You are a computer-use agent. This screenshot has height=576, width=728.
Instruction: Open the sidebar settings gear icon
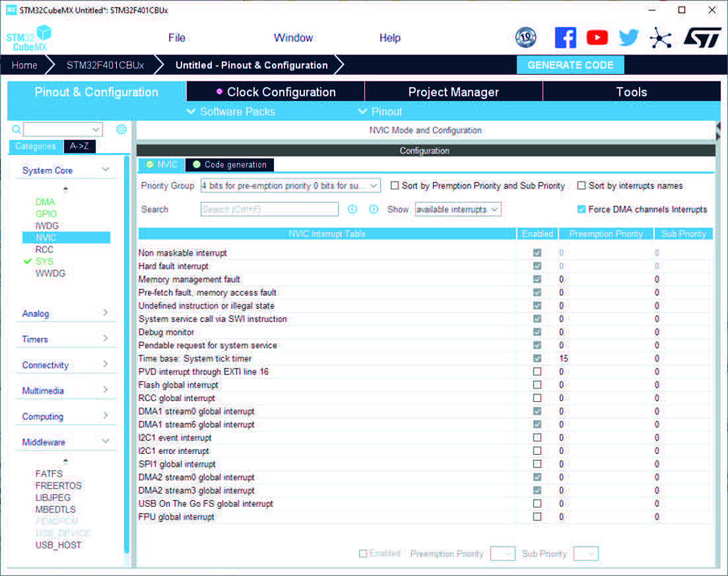tap(121, 129)
